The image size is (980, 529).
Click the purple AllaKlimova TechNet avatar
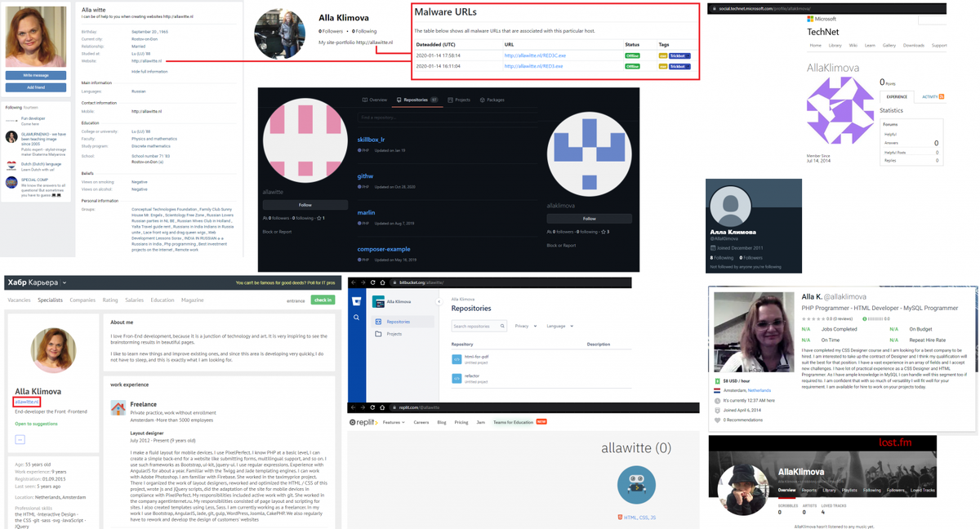[x=840, y=110]
